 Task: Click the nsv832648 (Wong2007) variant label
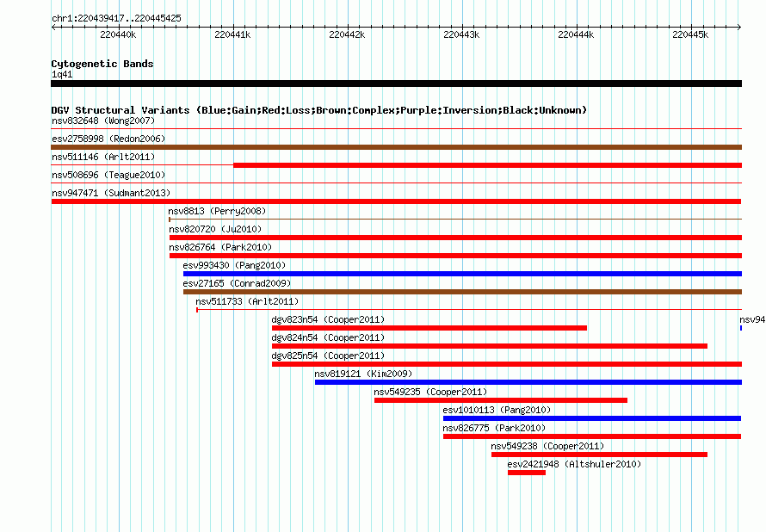[x=103, y=121]
